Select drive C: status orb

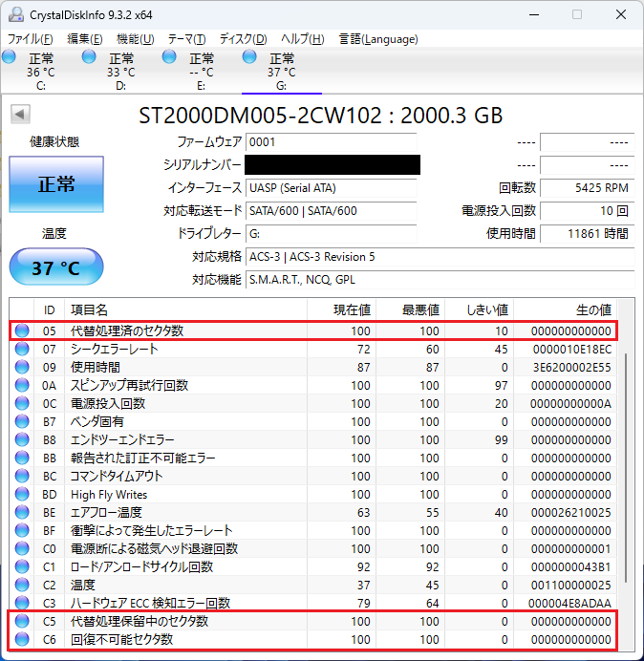pyautogui.click(x=9, y=56)
